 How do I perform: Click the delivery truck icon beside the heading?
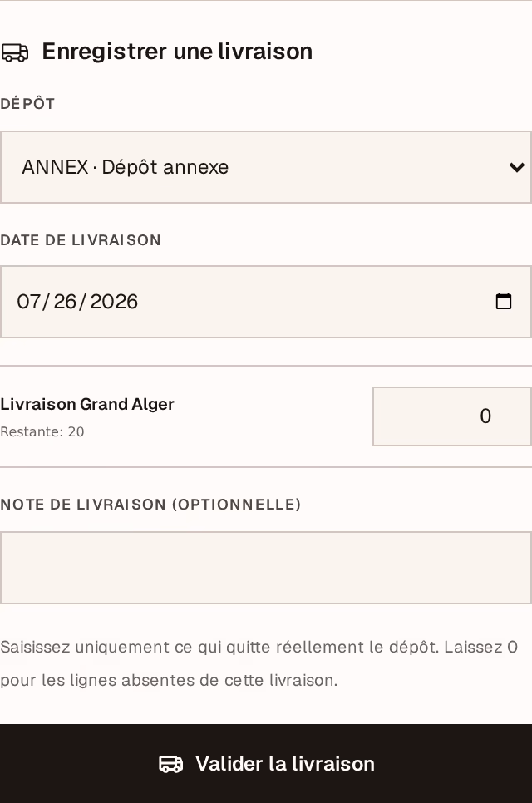(x=15, y=52)
